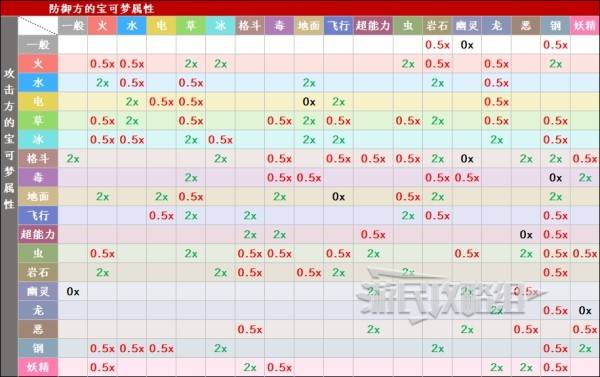Select the 钢 column header

click(x=555, y=26)
